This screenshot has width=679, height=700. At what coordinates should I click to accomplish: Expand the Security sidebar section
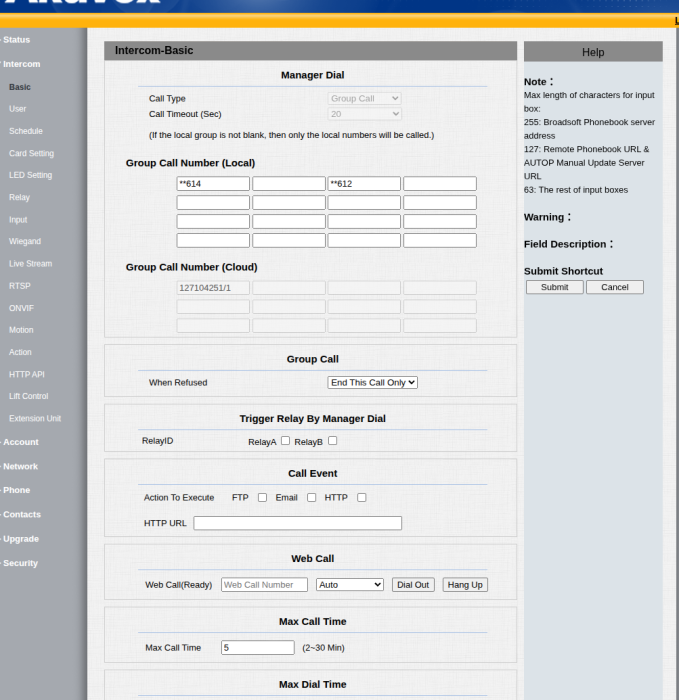[21, 563]
